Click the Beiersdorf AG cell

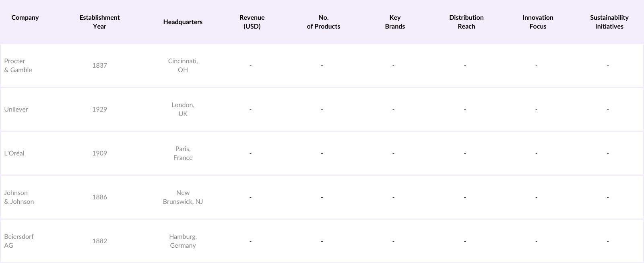(x=19, y=241)
